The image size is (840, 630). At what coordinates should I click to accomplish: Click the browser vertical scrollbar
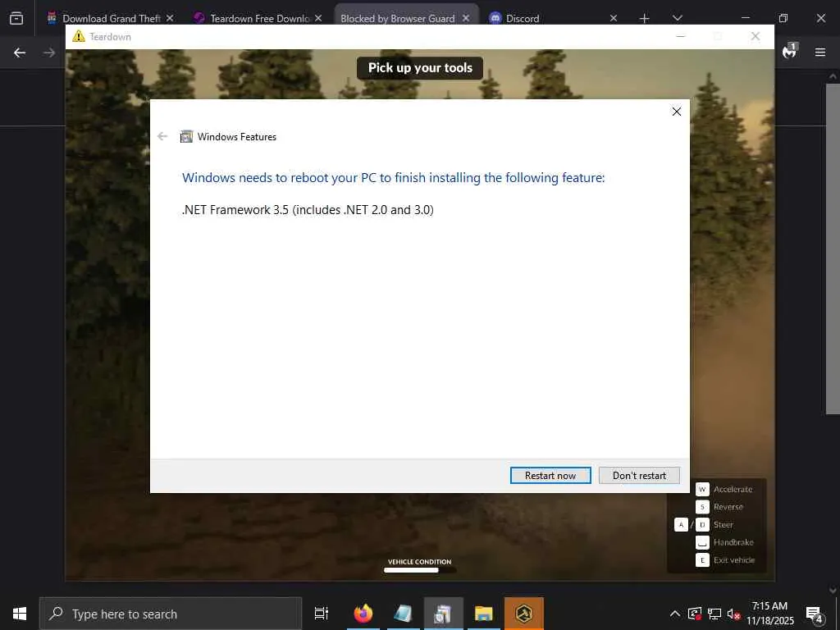[833, 249]
